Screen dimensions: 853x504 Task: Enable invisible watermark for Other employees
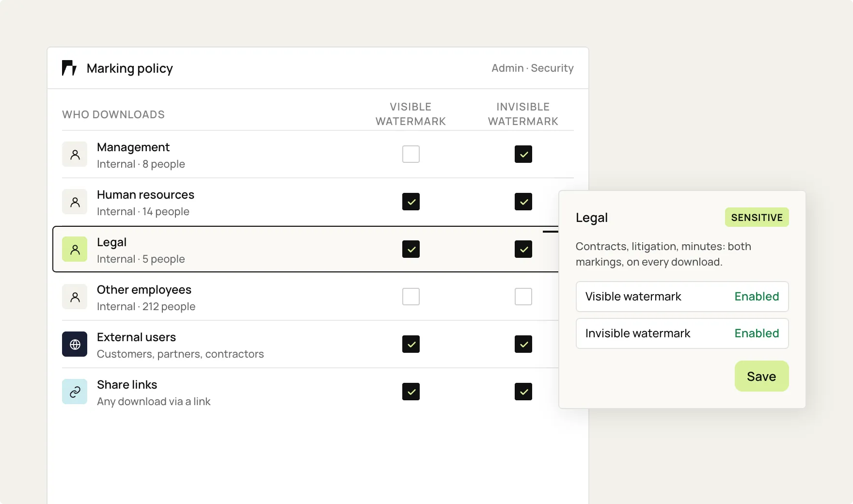[523, 297]
